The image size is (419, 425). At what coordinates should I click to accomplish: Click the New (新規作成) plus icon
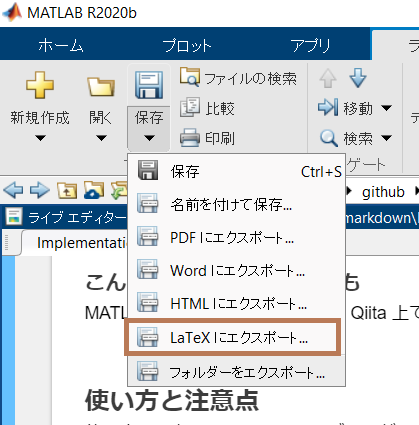click(x=40, y=85)
